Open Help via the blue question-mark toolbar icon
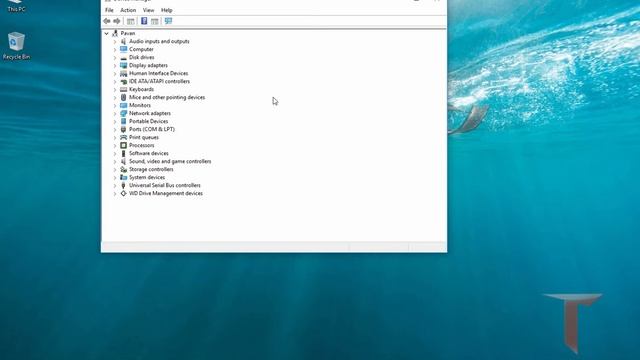Image resolution: width=640 pixels, height=360 pixels. [x=144, y=21]
